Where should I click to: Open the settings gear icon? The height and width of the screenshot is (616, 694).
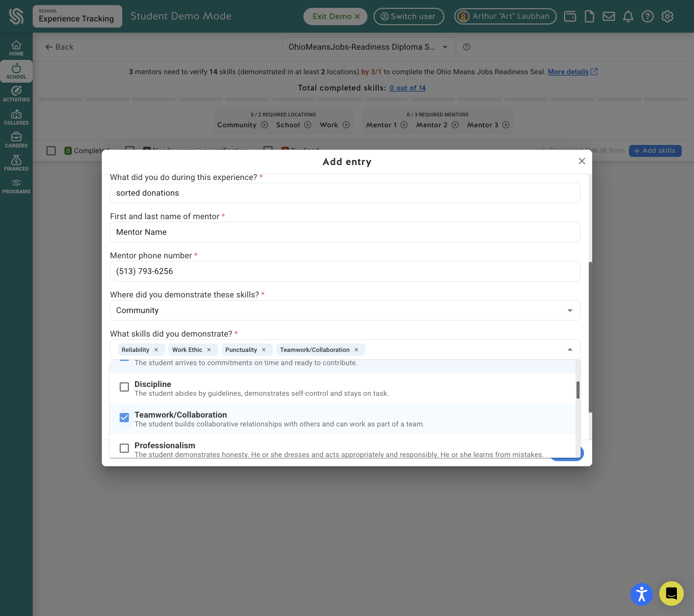[x=667, y=16]
